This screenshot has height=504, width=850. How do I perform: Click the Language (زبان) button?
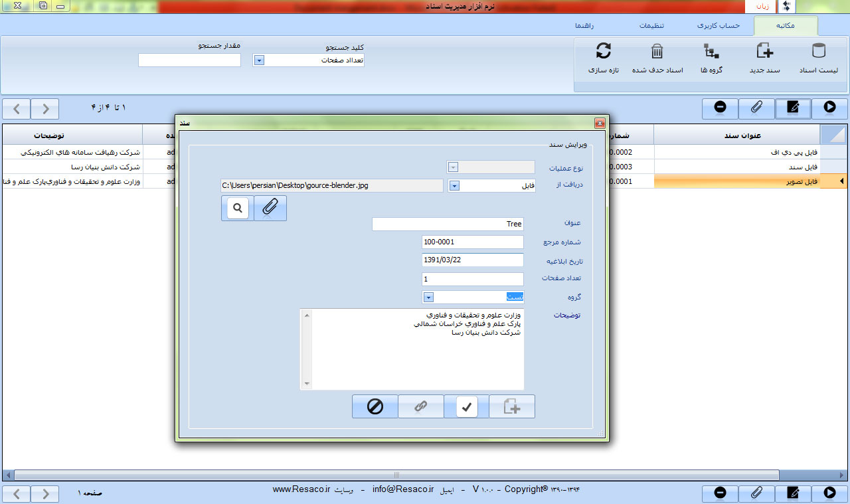759,7
